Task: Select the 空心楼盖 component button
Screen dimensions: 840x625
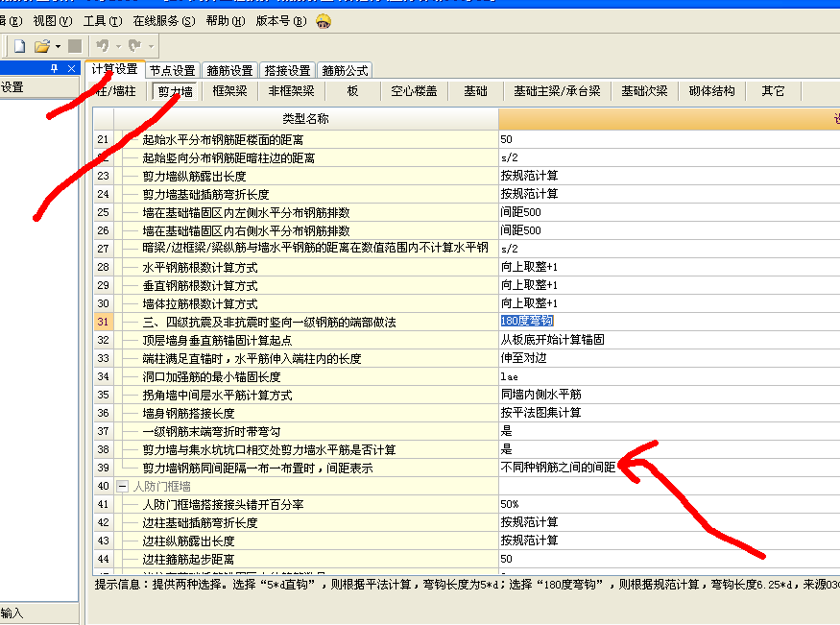Action: click(x=414, y=91)
